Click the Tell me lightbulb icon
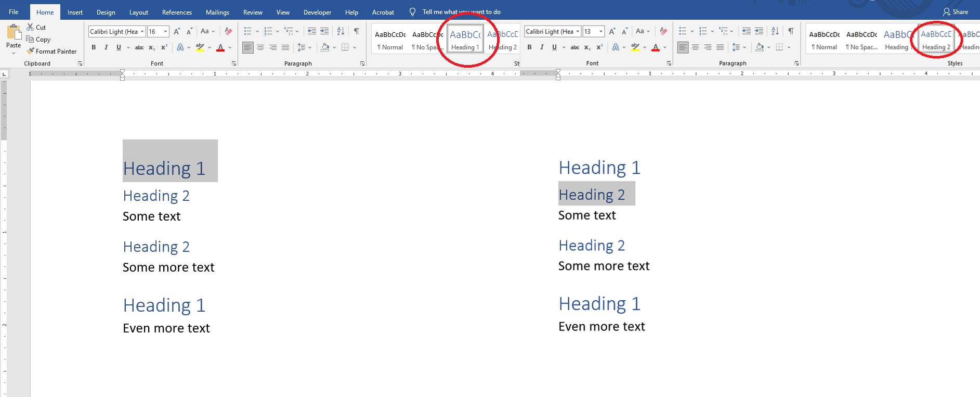 [x=412, y=12]
